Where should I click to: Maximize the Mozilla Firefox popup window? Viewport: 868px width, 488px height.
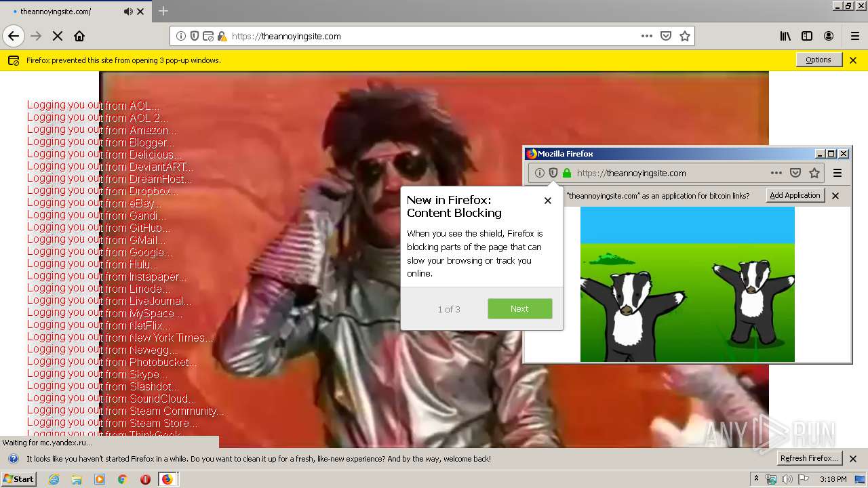831,154
